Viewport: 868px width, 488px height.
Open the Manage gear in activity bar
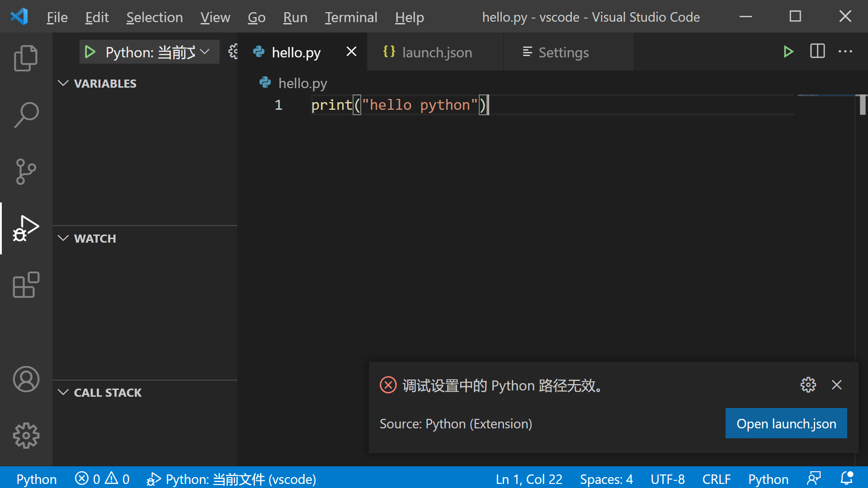tap(26, 436)
